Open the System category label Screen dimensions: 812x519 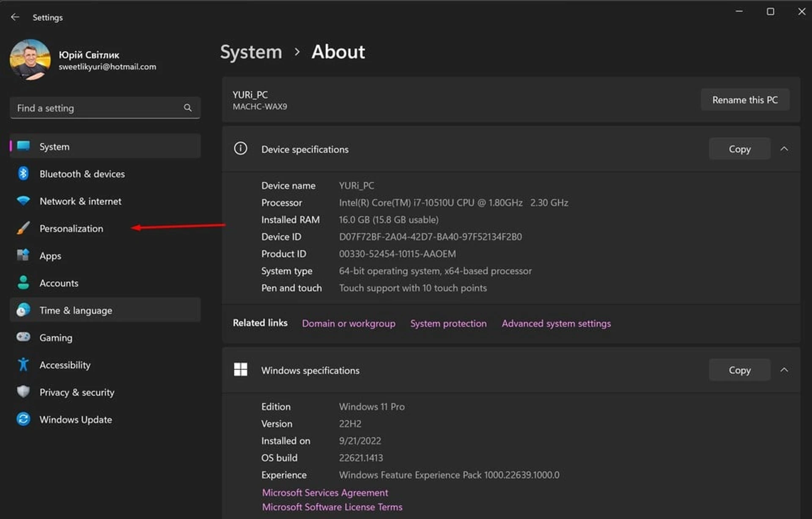[55, 147]
